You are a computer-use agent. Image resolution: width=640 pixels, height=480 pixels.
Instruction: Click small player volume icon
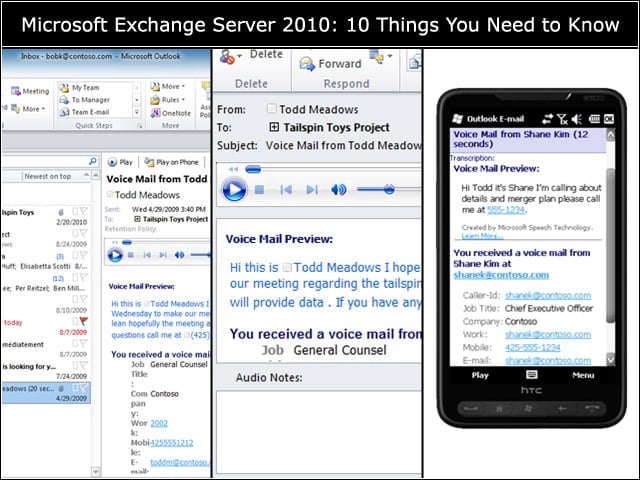click(179, 255)
